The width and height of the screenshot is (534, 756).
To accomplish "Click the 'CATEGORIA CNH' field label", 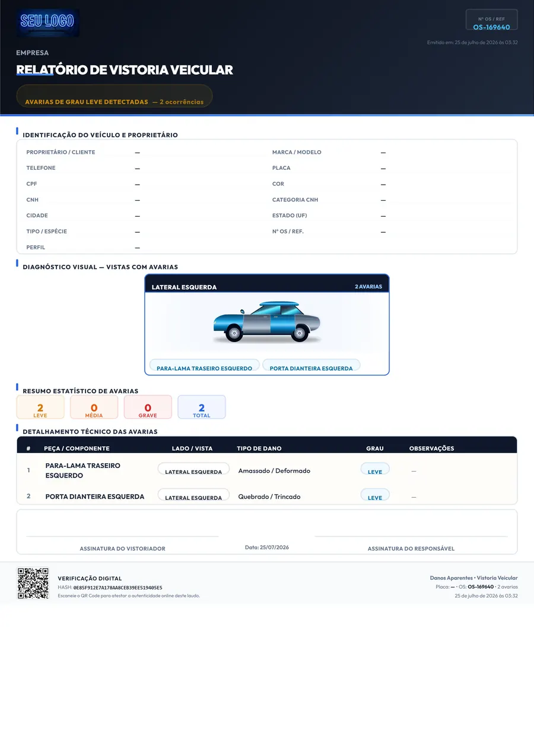I will tap(295, 200).
